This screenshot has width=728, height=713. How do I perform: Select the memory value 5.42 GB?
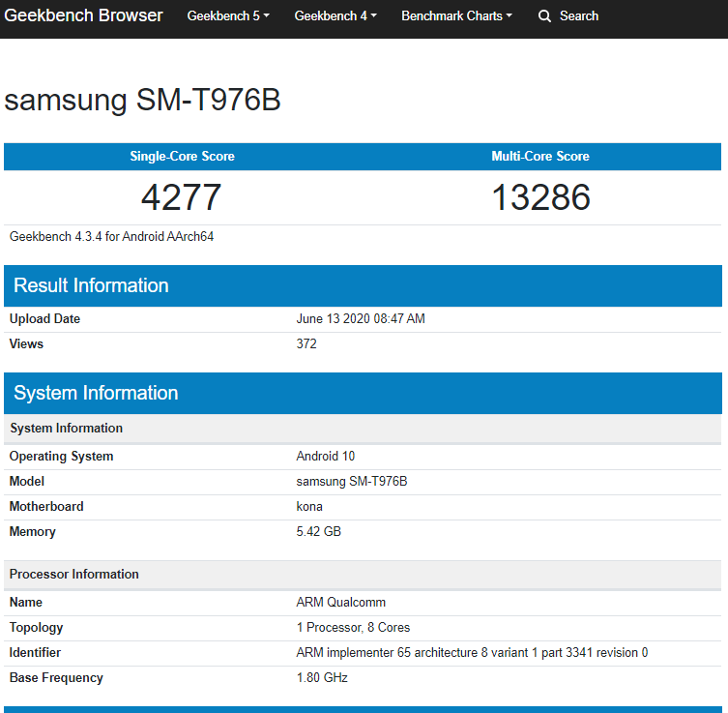pos(318,531)
